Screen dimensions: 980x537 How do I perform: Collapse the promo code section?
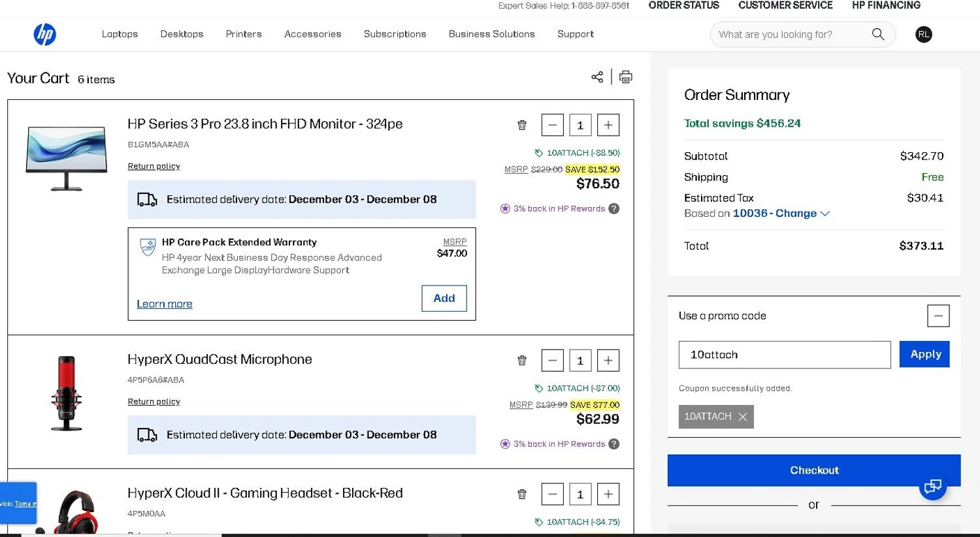[x=938, y=316]
